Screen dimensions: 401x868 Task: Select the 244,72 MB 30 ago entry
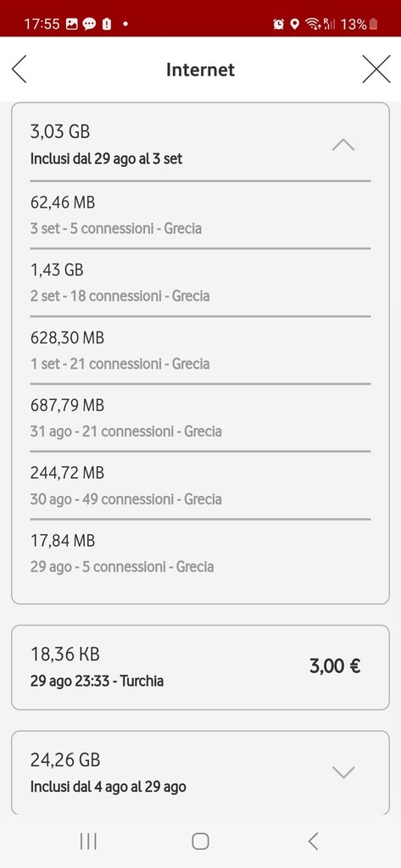[200, 486]
